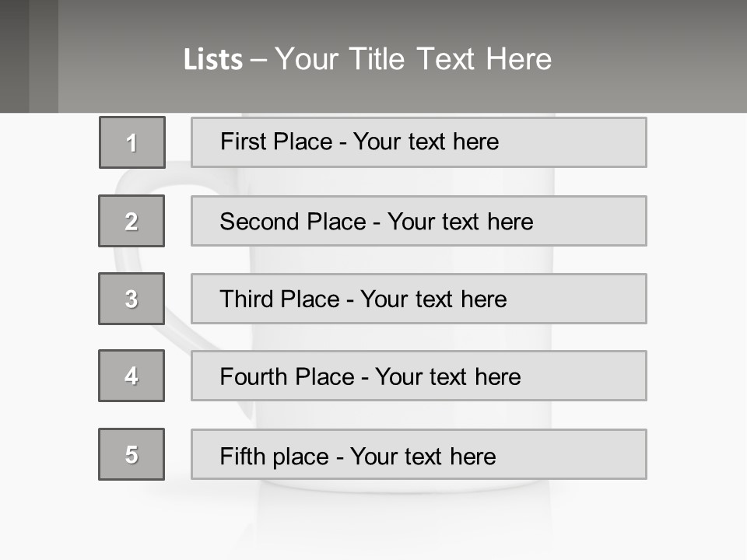747x560 pixels.
Task: Click the "Third Place - Your text here" box
Action: pyautogui.click(x=419, y=299)
